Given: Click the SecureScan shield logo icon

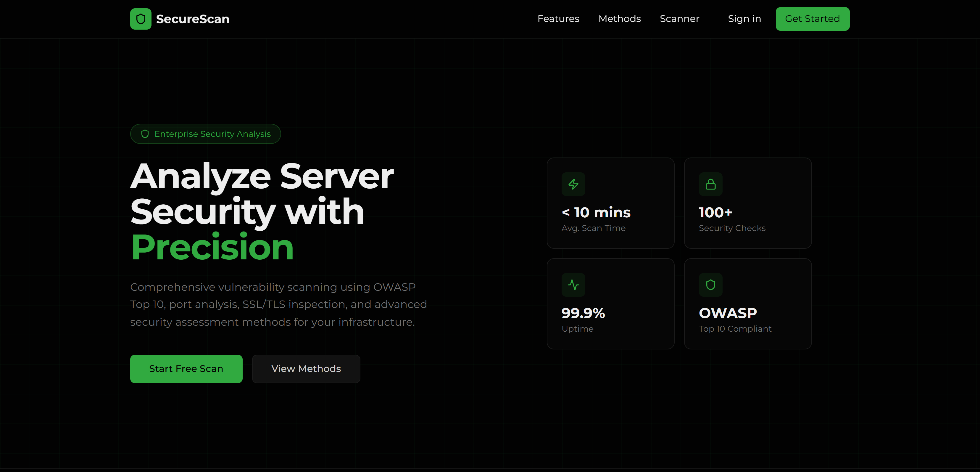Looking at the screenshot, I should coord(141,19).
